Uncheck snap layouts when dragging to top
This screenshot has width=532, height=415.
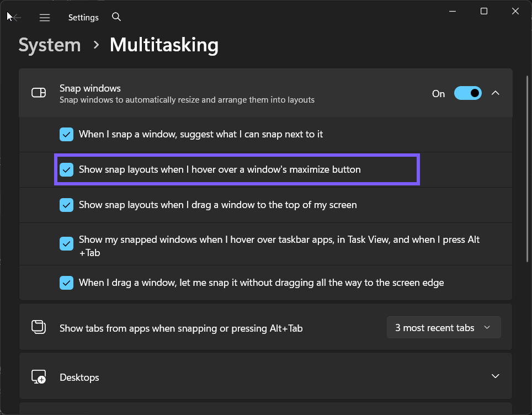click(66, 205)
